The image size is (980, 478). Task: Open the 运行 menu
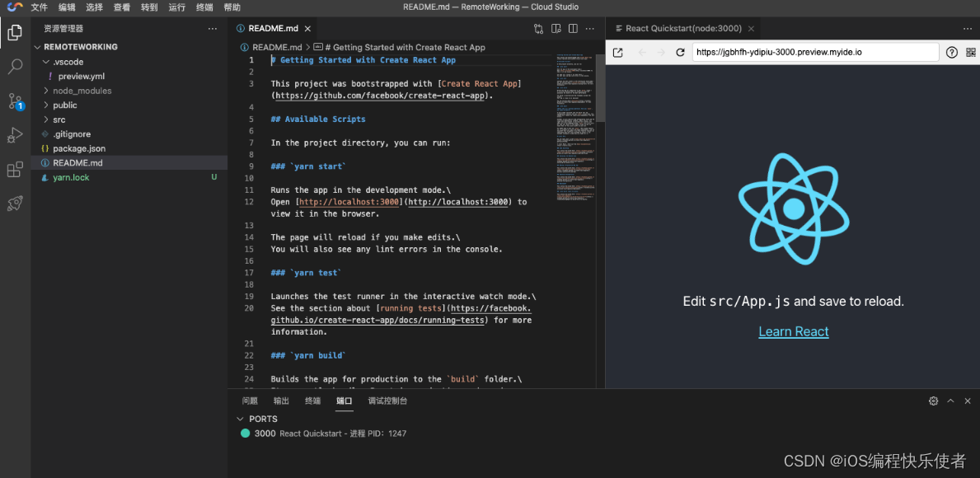(177, 7)
